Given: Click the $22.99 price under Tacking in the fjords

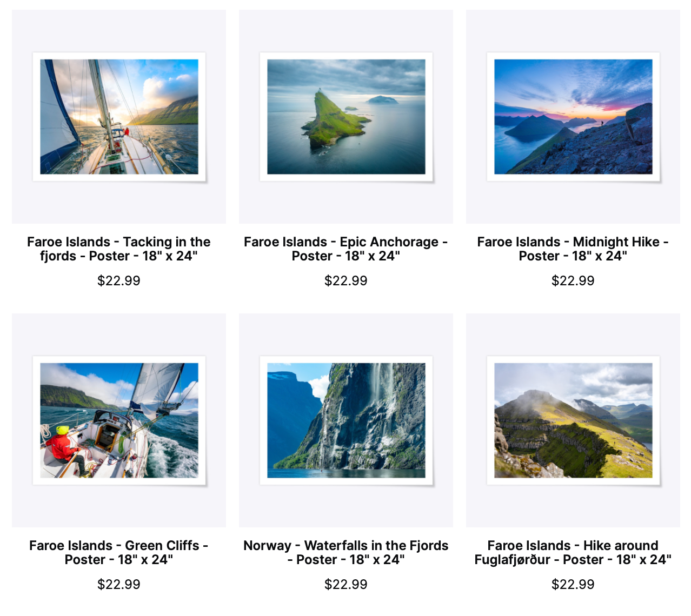Looking at the screenshot, I should (x=119, y=281).
